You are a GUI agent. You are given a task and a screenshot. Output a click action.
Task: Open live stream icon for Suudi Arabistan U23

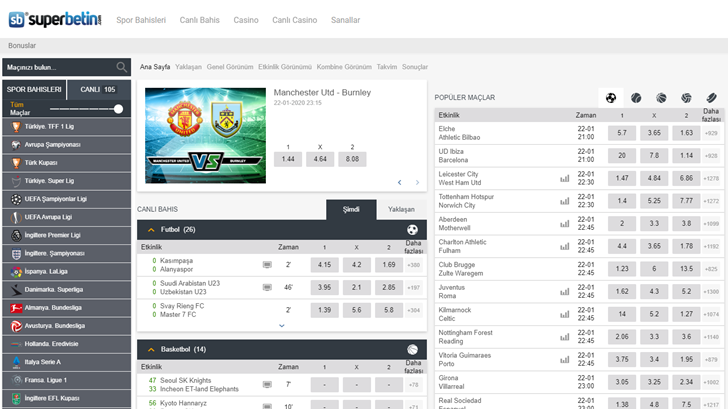tap(267, 287)
